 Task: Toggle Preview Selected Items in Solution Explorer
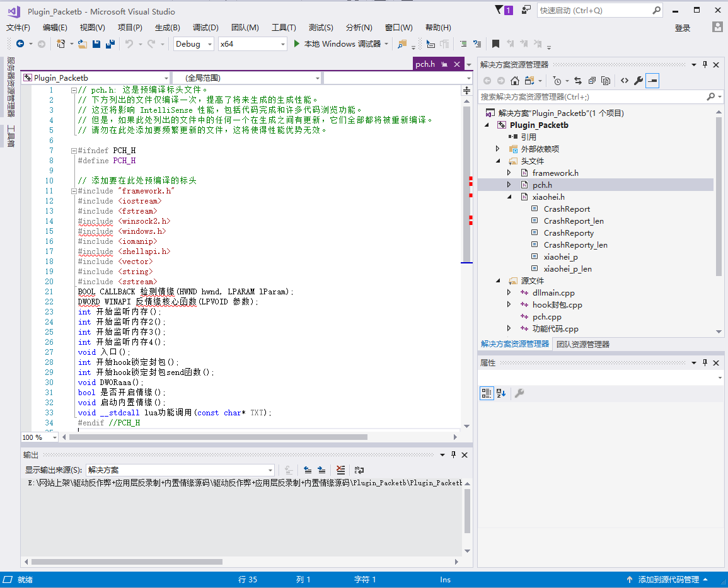652,81
